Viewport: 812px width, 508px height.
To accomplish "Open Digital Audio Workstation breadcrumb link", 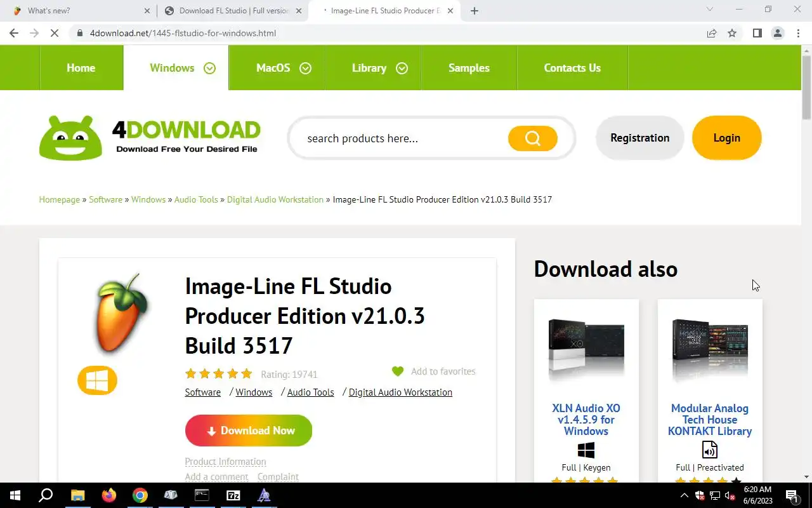I will [x=275, y=199].
